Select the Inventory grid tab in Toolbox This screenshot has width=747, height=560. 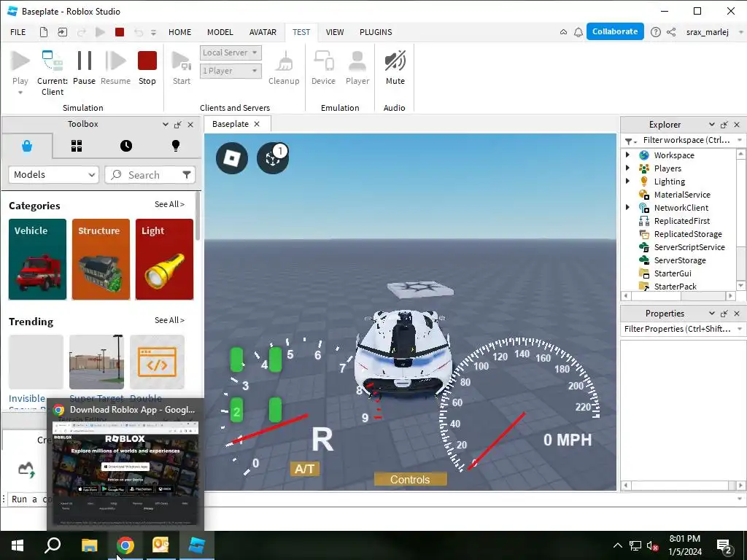click(x=77, y=146)
